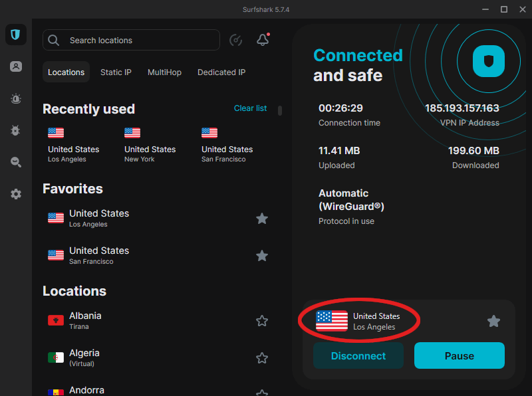Click the large US flag in connection card
Screen dimensions: 532x396
coord(331,321)
